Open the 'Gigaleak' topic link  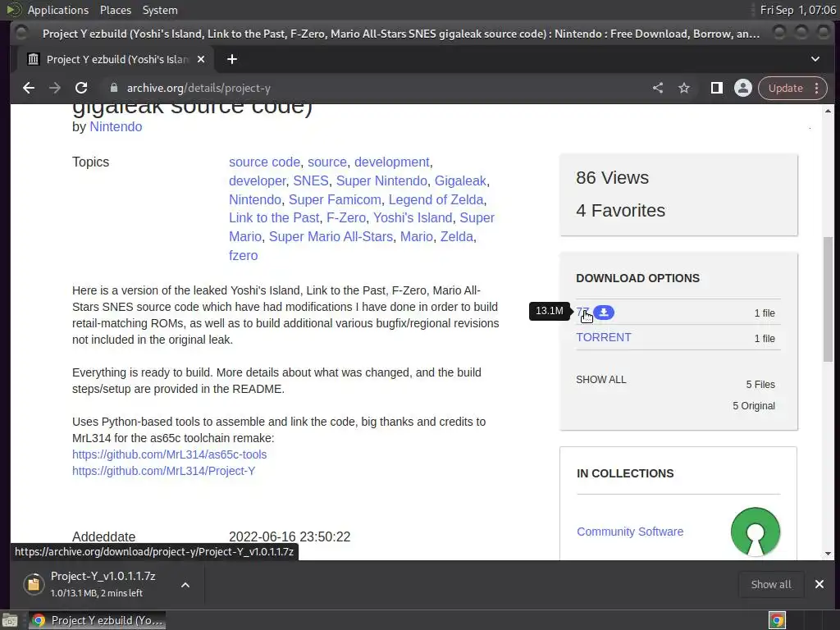pos(460,180)
